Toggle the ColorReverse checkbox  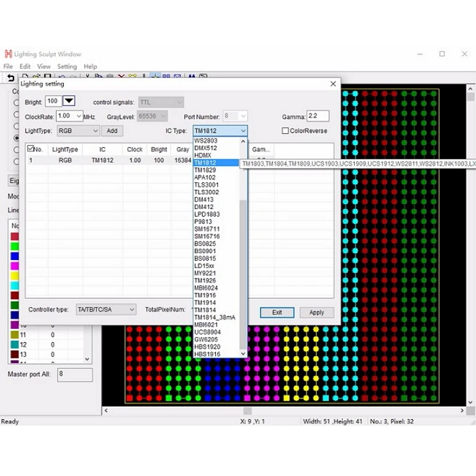285,130
